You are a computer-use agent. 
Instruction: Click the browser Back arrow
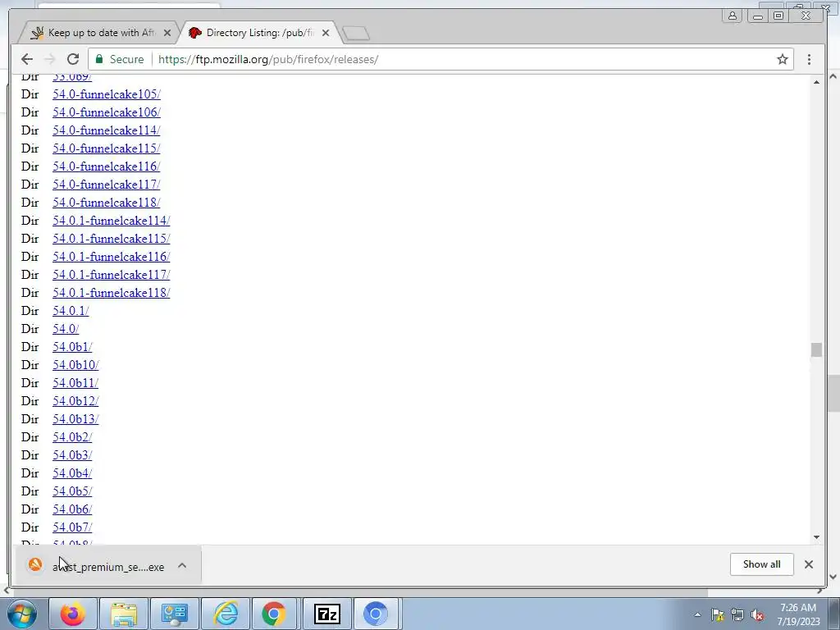point(27,59)
